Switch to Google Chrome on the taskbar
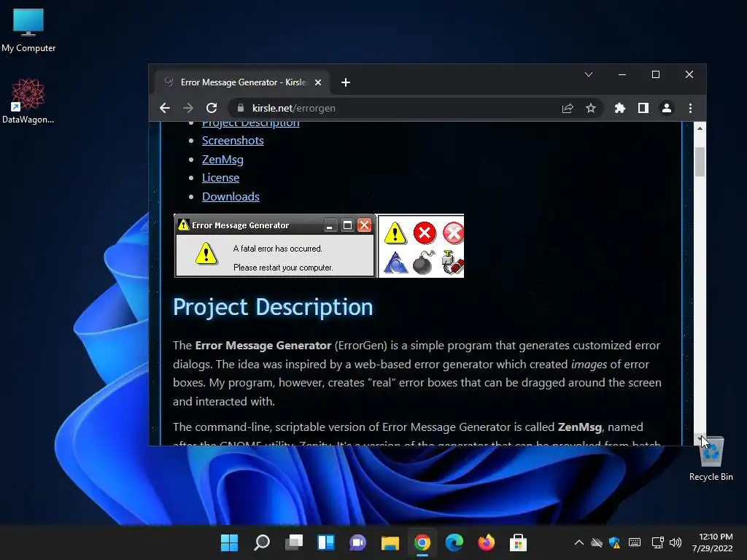The height and width of the screenshot is (560, 747). [x=422, y=542]
